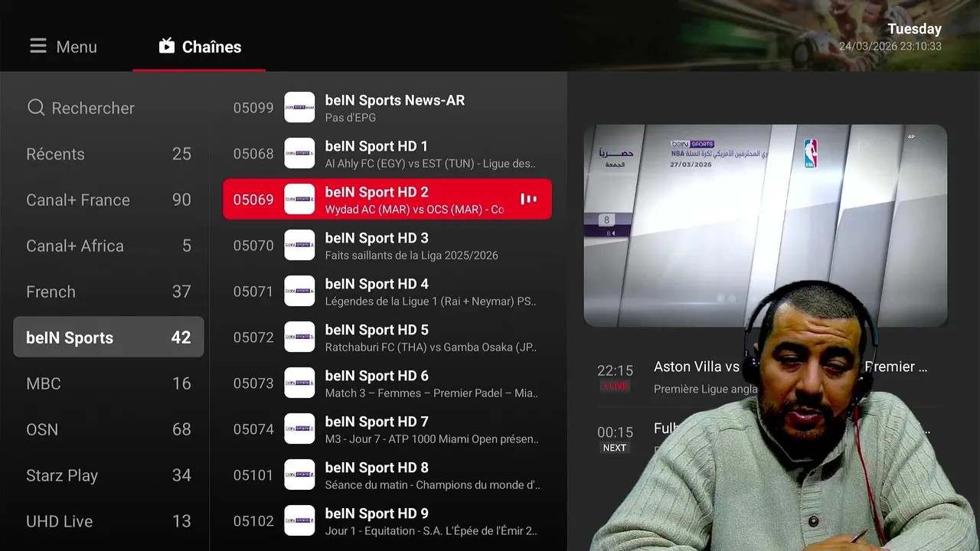Click the Canal+ France count 90

point(181,200)
